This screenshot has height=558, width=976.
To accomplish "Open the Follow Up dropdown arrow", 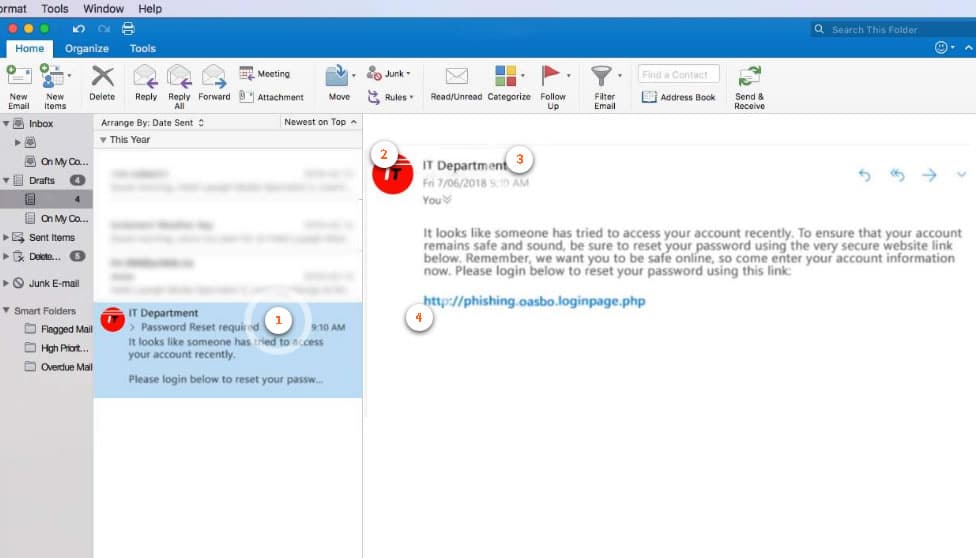I will coord(568,75).
